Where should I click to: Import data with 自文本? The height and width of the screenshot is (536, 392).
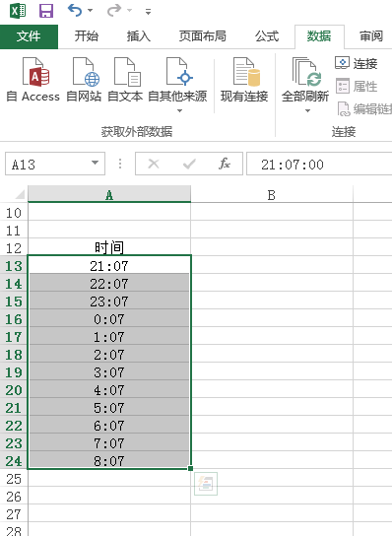click(x=125, y=80)
